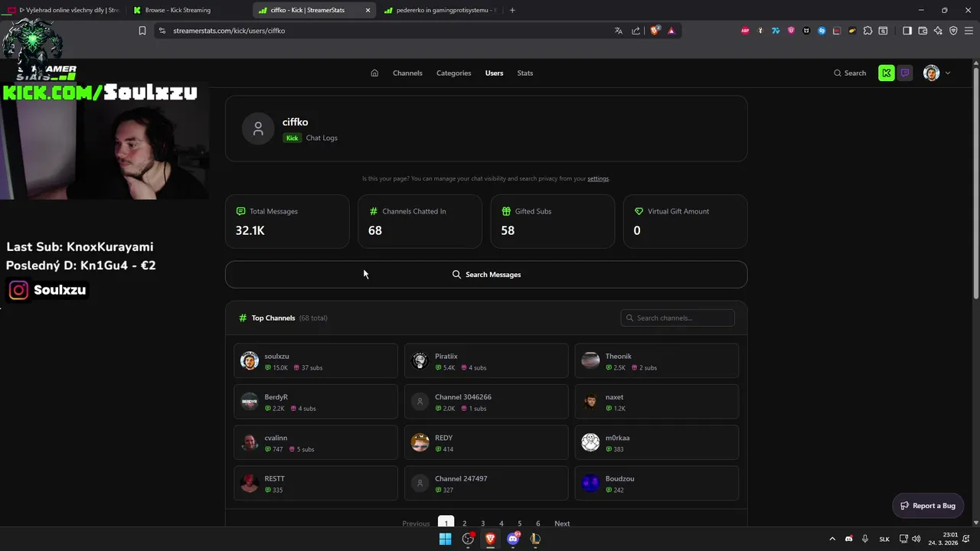The width and height of the screenshot is (980, 551).
Task: Open the ABP Adblock Plus extension
Action: coord(745,31)
